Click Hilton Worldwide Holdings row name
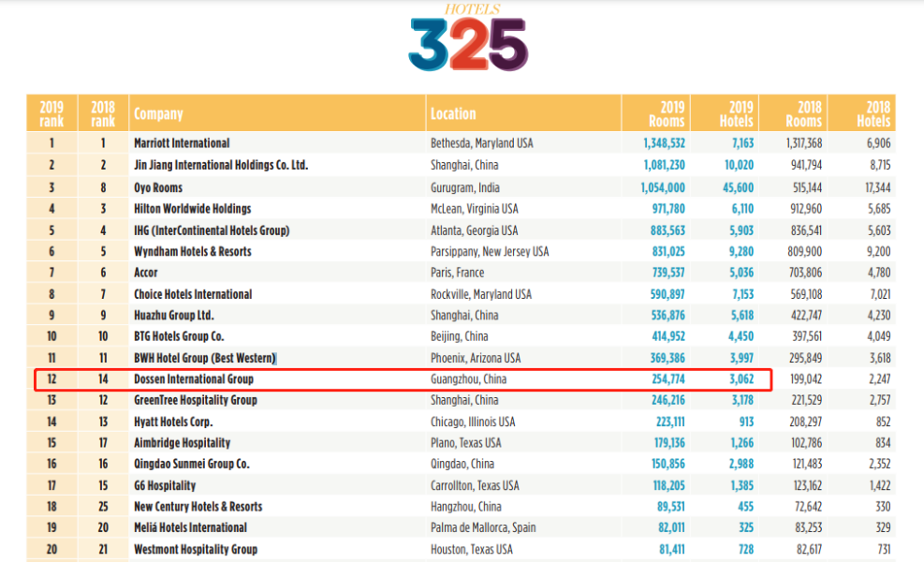This screenshot has height=563, width=924. click(192, 209)
